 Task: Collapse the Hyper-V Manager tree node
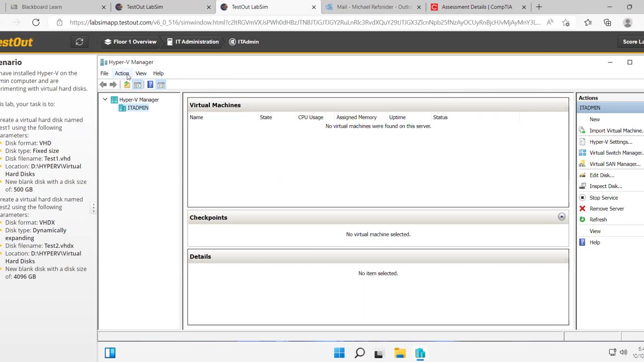point(105,100)
